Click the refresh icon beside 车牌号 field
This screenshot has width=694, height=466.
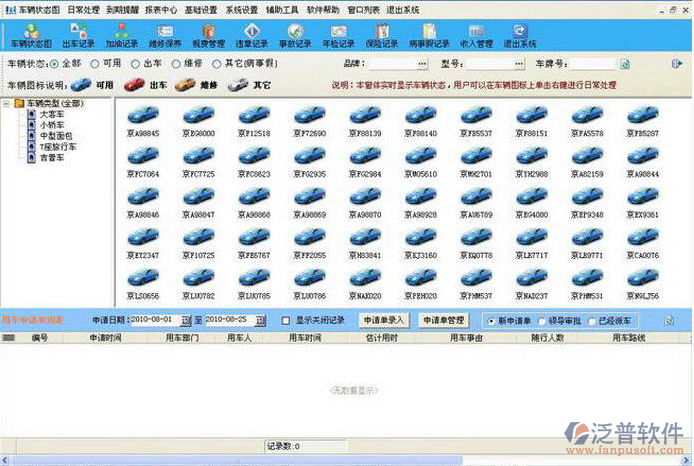click(625, 65)
